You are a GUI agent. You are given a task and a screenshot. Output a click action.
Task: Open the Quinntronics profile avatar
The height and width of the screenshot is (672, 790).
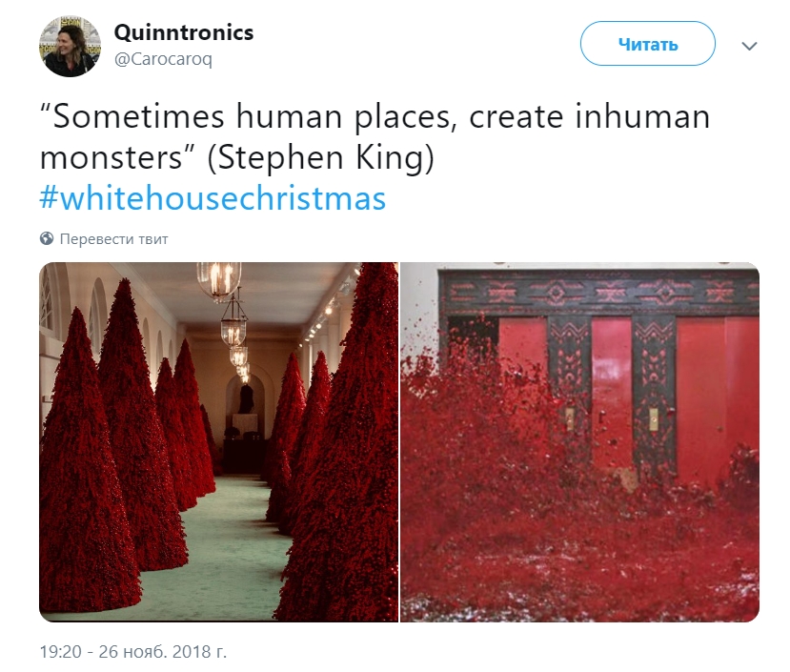[70, 46]
